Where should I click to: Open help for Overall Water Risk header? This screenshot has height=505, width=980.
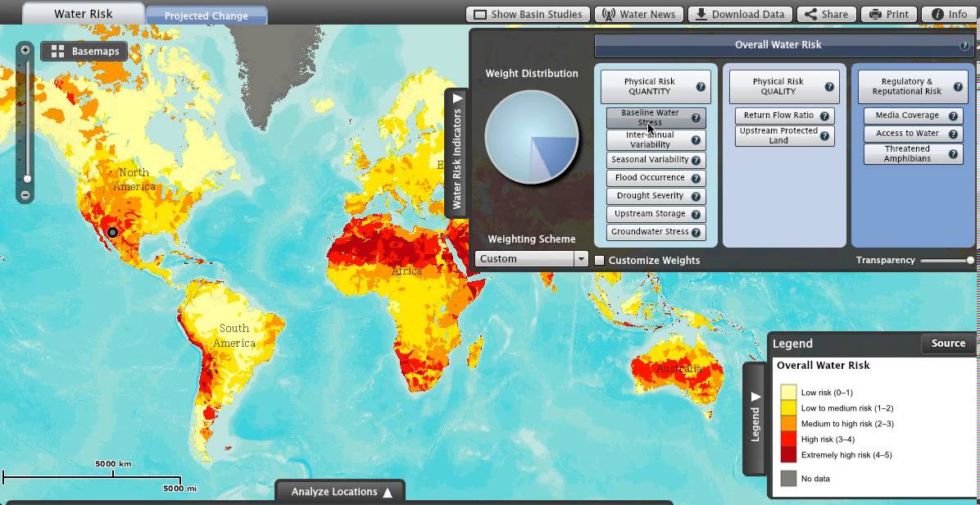pyautogui.click(x=964, y=46)
